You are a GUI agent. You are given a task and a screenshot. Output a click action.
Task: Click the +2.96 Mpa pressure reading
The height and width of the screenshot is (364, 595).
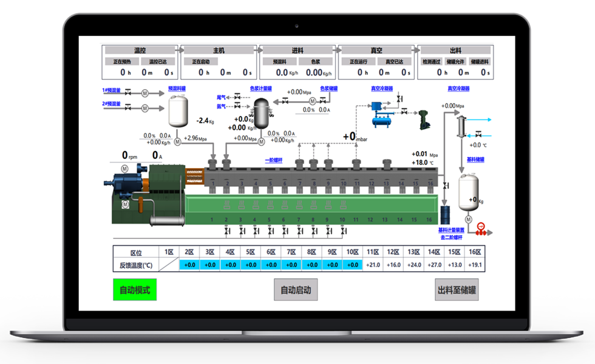click(x=195, y=138)
